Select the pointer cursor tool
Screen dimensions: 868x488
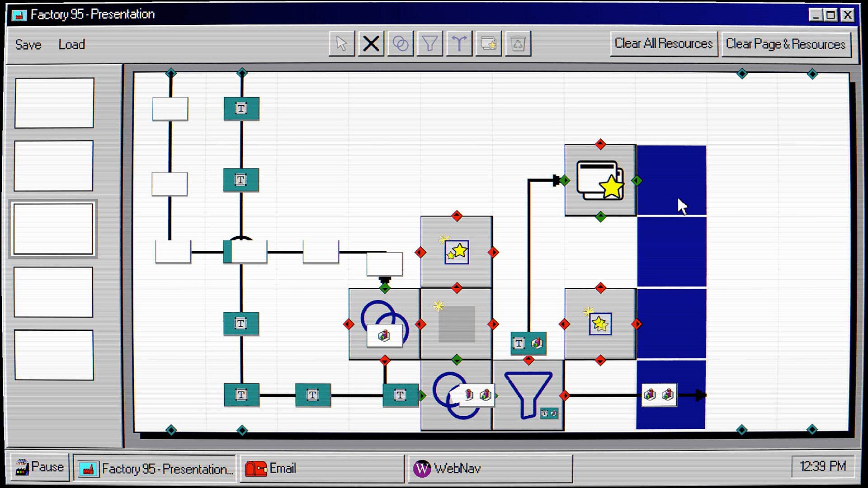[341, 44]
